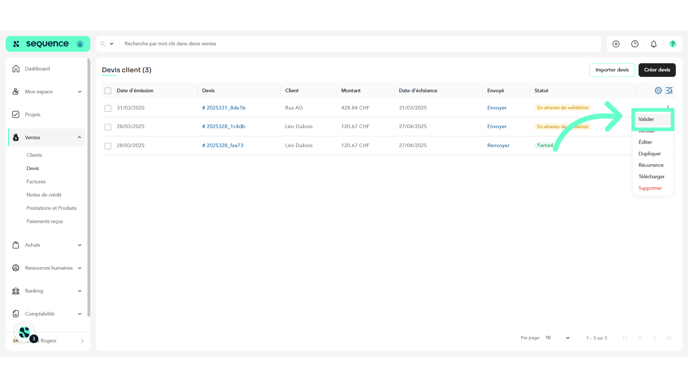This screenshot has height=387, width=688.
Task: Open table column settings gear icon
Action: click(x=658, y=90)
